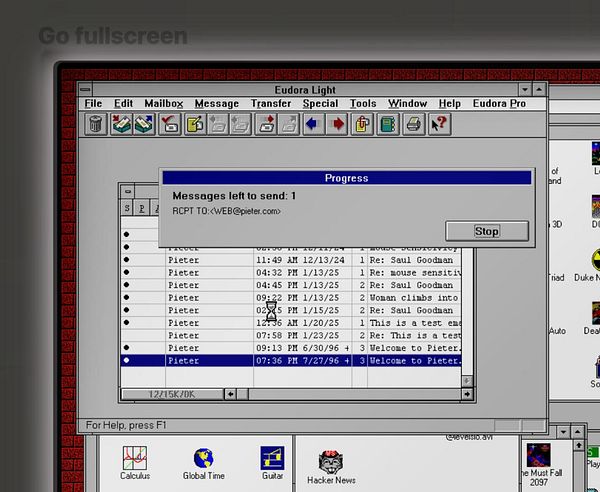Click the grayed Reply toolbar icon
The height and width of the screenshot is (492, 600).
pyautogui.click(x=218, y=124)
